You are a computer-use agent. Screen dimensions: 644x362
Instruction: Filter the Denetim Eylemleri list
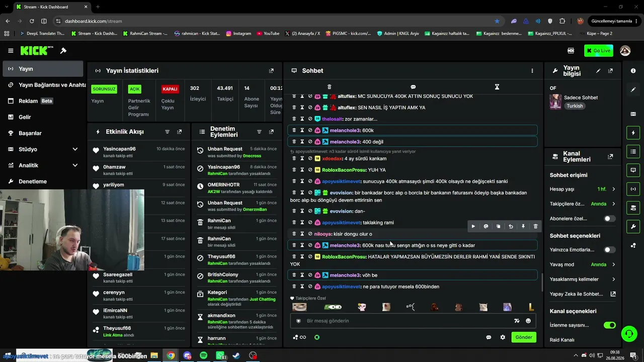click(x=259, y=132)
